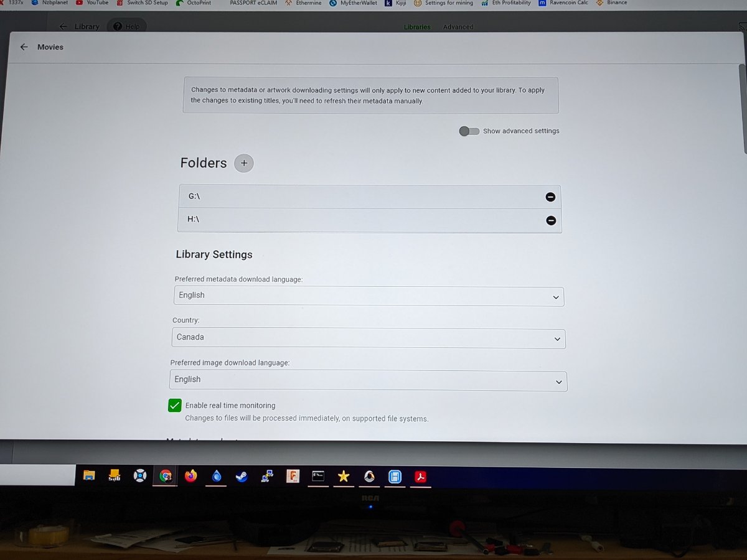The image size is (747, 560).
Task: Click the Windows taskbar search box
Action: coord(37,475)
